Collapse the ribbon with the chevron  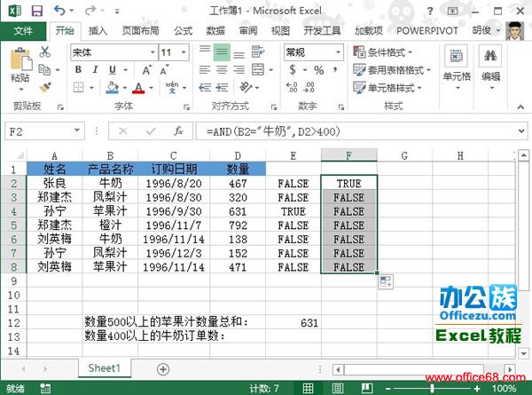[x=520, y=107]
